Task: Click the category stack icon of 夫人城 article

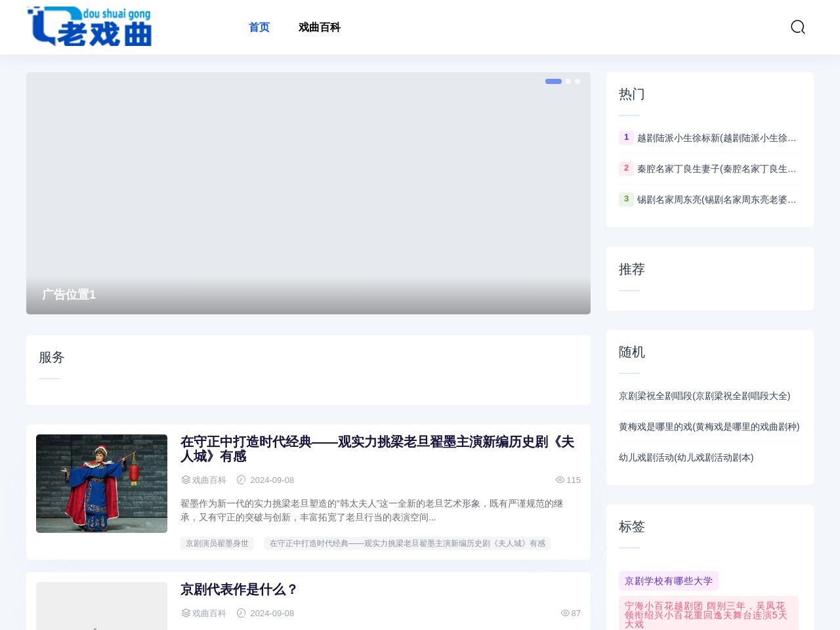Action: click(x=186, y=480)
